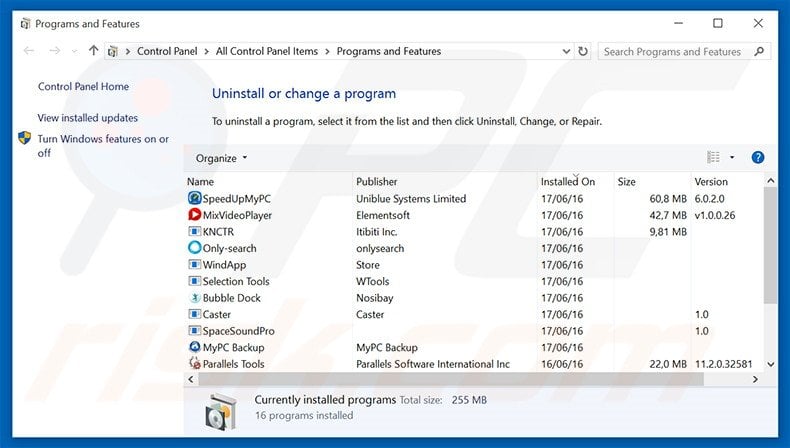Click the SpaceSoundPro program icon
This screenshot has width=790, height=448.
tap(194, 331)
